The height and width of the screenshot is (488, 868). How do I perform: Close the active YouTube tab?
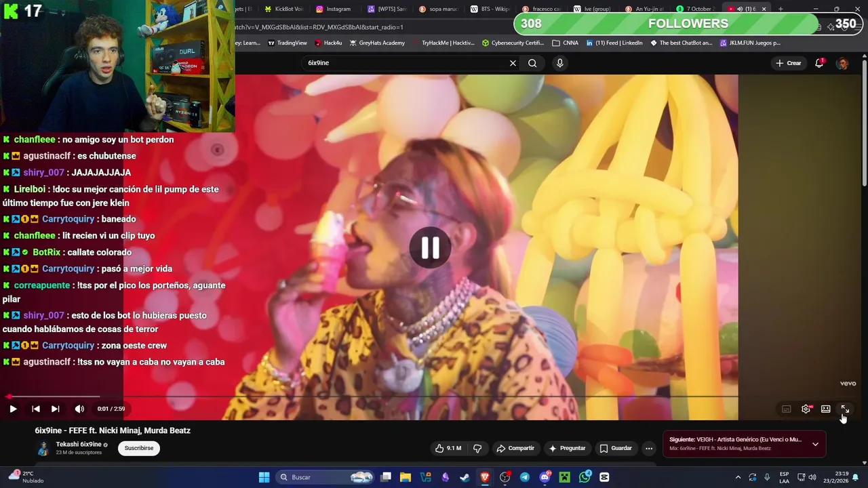click(764, 9)
